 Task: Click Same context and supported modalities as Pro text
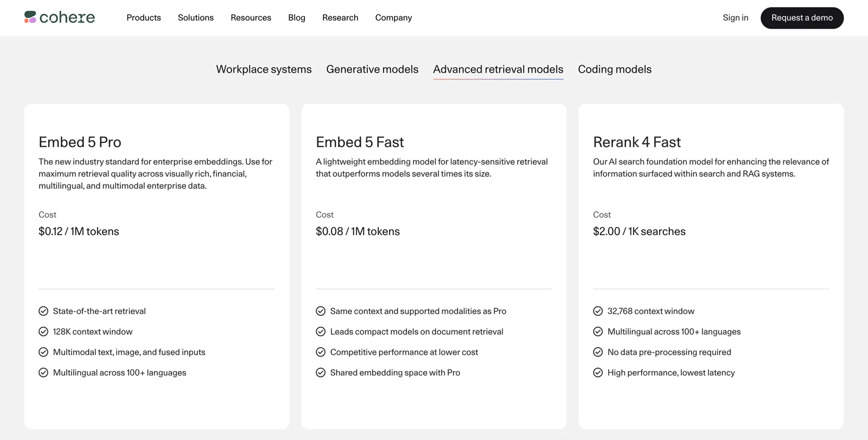[x=418, y=311]
